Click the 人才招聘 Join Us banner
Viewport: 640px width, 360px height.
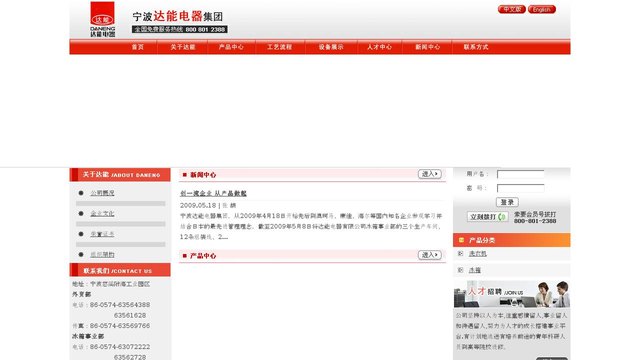(x=512, y=294)
